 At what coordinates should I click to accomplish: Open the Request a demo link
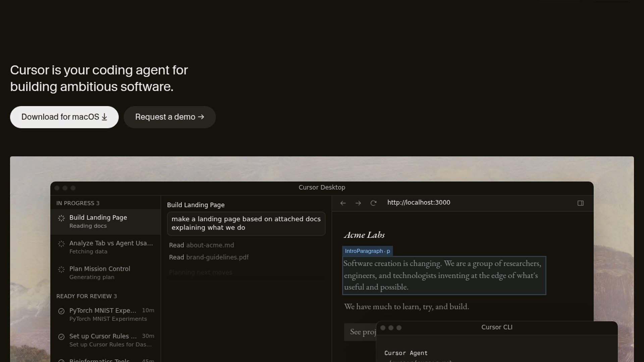pos(170,117)
